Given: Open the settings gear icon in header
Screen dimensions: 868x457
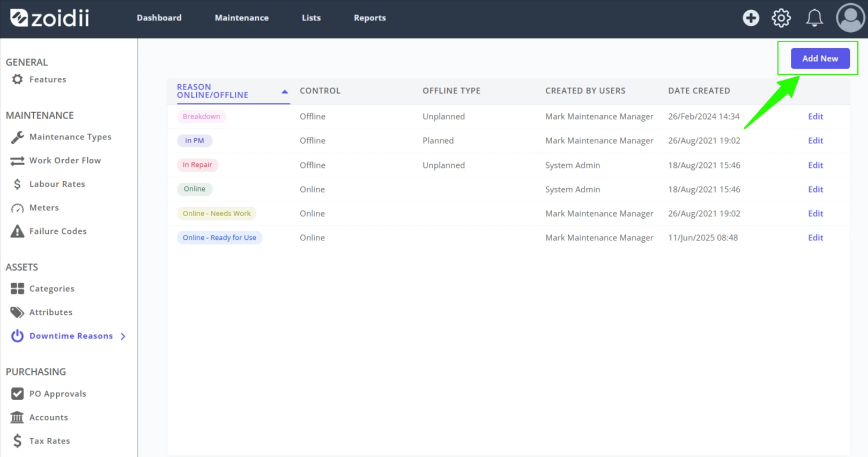Looking at the screenshot, I should point(781,18).
